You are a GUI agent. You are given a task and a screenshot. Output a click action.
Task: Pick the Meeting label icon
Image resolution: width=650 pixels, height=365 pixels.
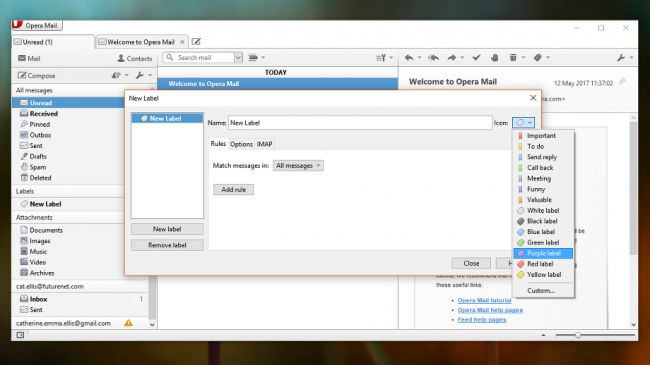pos(520,178)
